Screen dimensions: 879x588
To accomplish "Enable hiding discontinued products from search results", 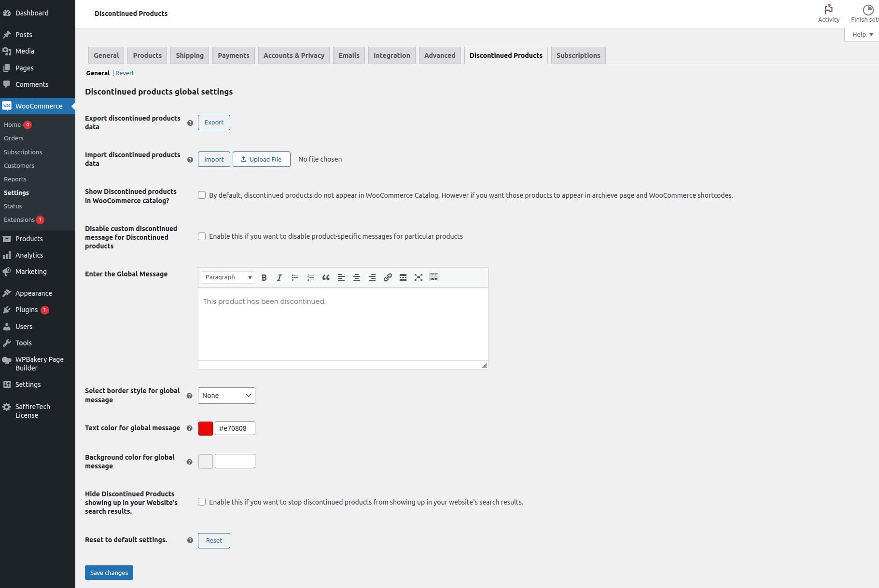I will click(x=202, y=502).
